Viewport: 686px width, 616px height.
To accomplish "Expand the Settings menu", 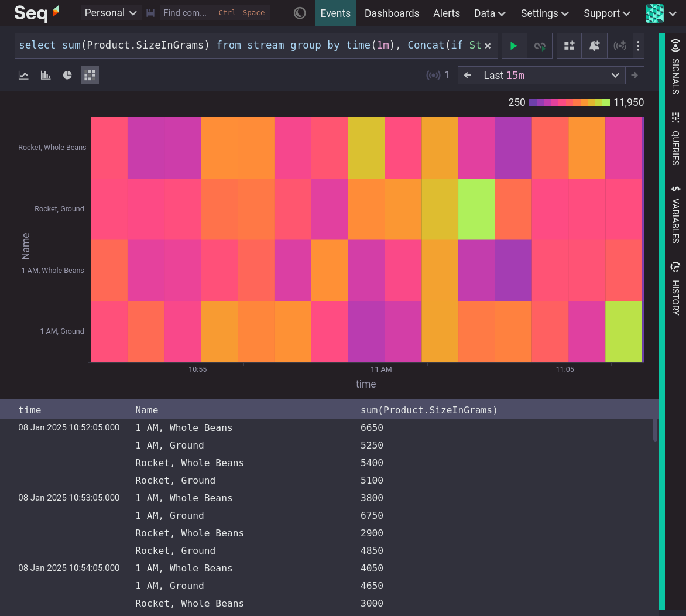I will click(x=544, y=13).
